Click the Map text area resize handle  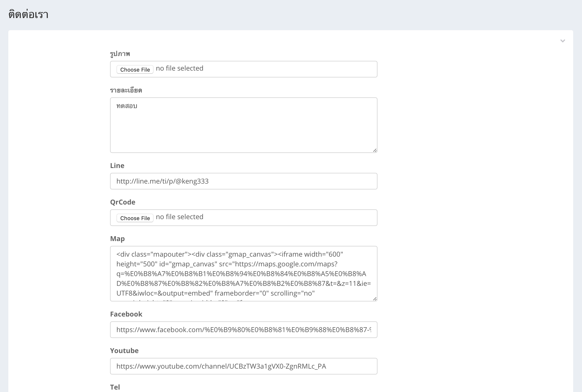pyautogui.click(x=375, y=299)
